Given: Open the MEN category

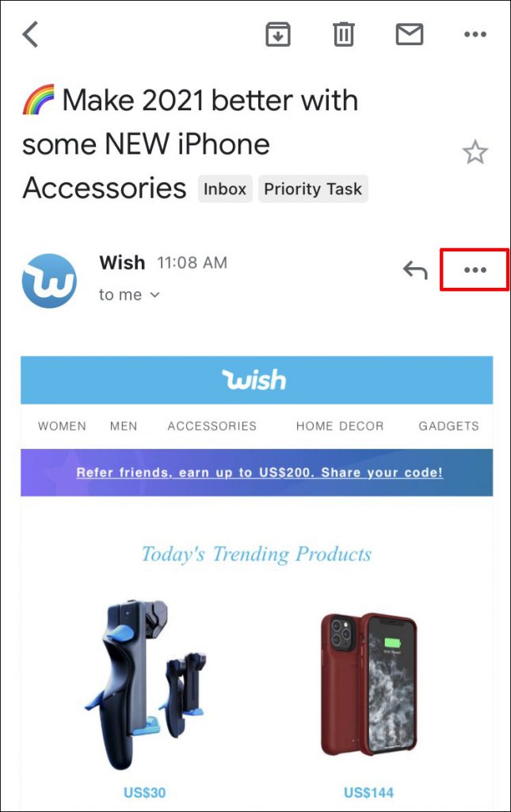Looking at the screenshot, I should [x=124, y=426].
